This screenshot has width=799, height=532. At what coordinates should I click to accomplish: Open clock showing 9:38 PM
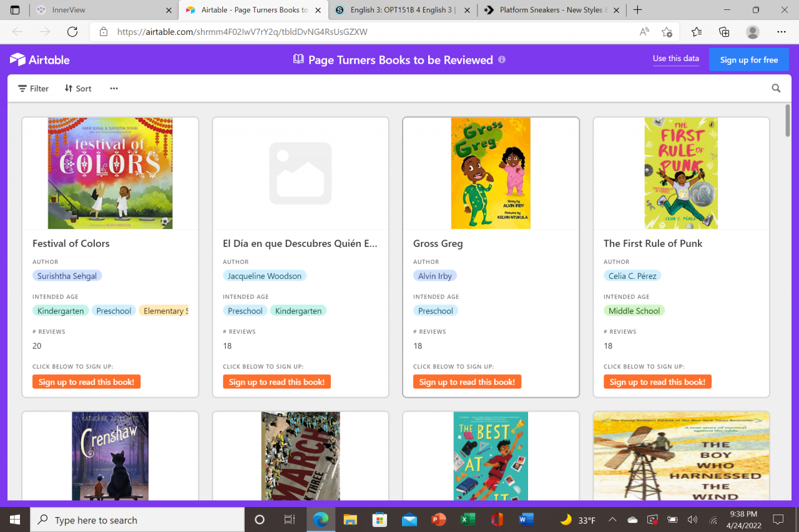[743, 520]
